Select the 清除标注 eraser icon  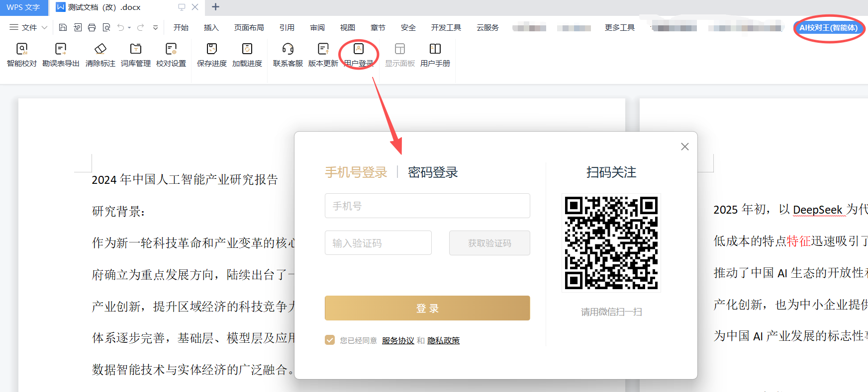coord(100,49)
